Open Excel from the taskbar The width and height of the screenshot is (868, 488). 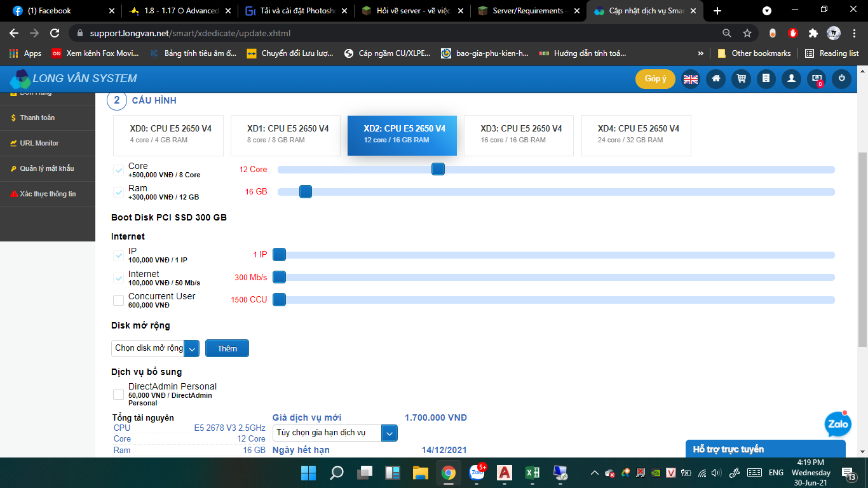point(532,473)
